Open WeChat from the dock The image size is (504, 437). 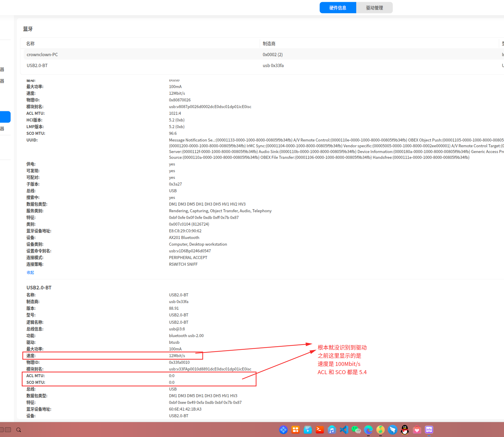point(356,430)
